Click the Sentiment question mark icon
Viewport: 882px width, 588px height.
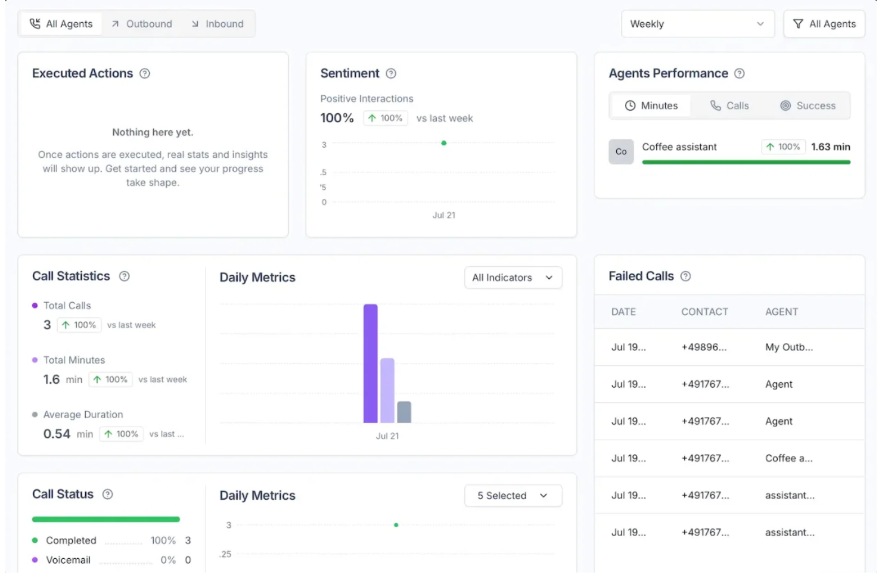click(391, 73)
